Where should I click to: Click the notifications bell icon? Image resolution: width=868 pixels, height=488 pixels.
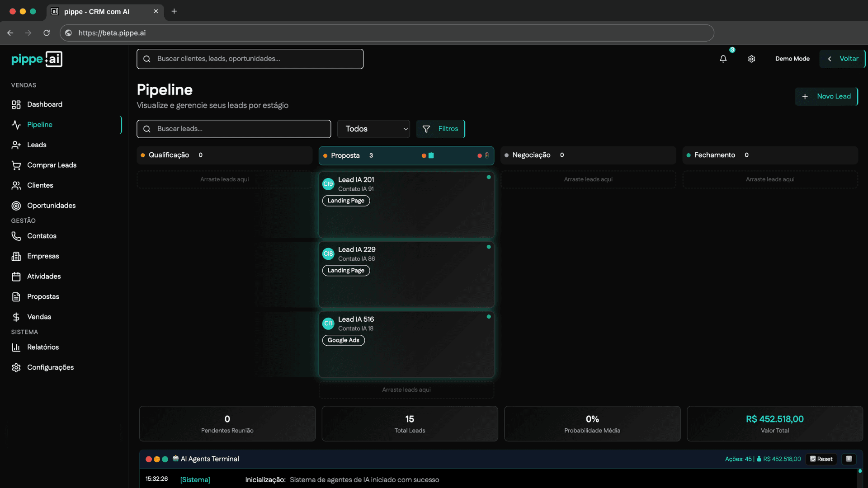(723, 59)
